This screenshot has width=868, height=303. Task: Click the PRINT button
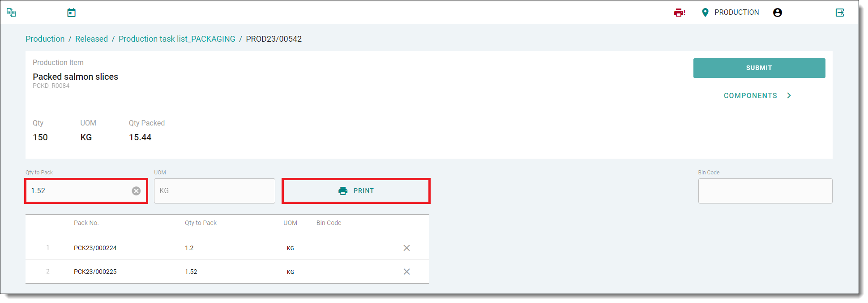tap(356, 191)
